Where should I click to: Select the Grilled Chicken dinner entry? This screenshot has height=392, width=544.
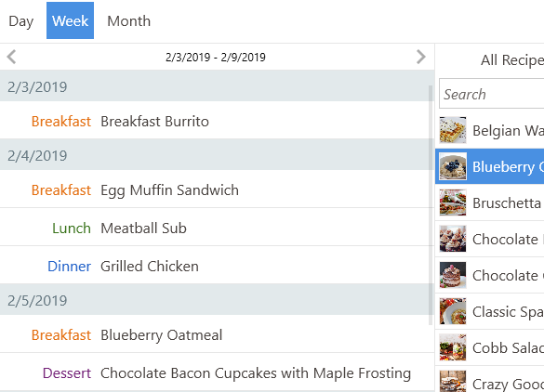[x=215, y=267]
